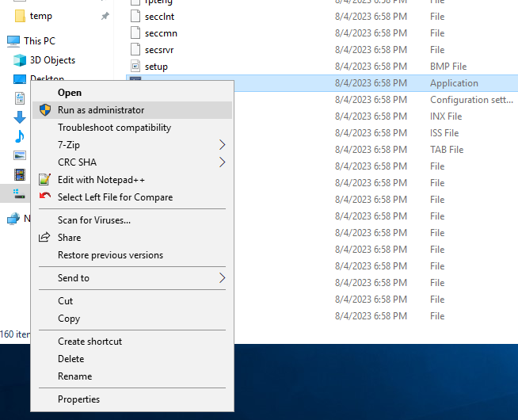518x420 pixels.
Task: Open the Send to menu entry
Action: pos(132,278)
